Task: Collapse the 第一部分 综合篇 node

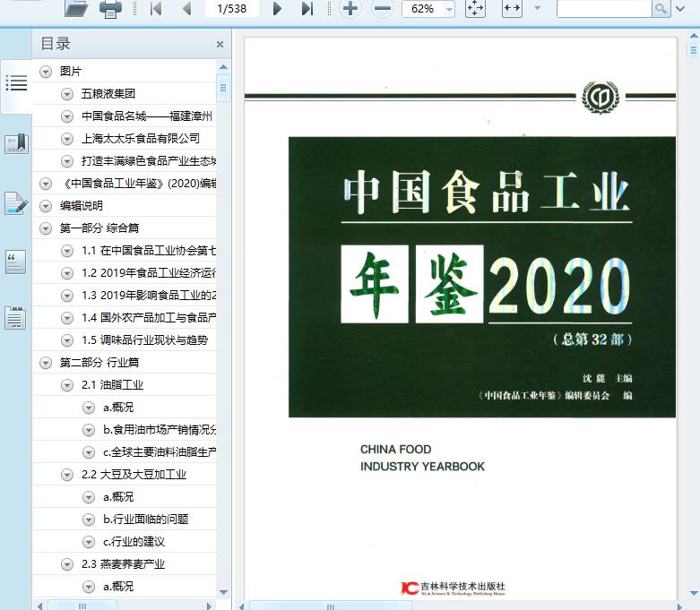Action: (x=46, y=228)
